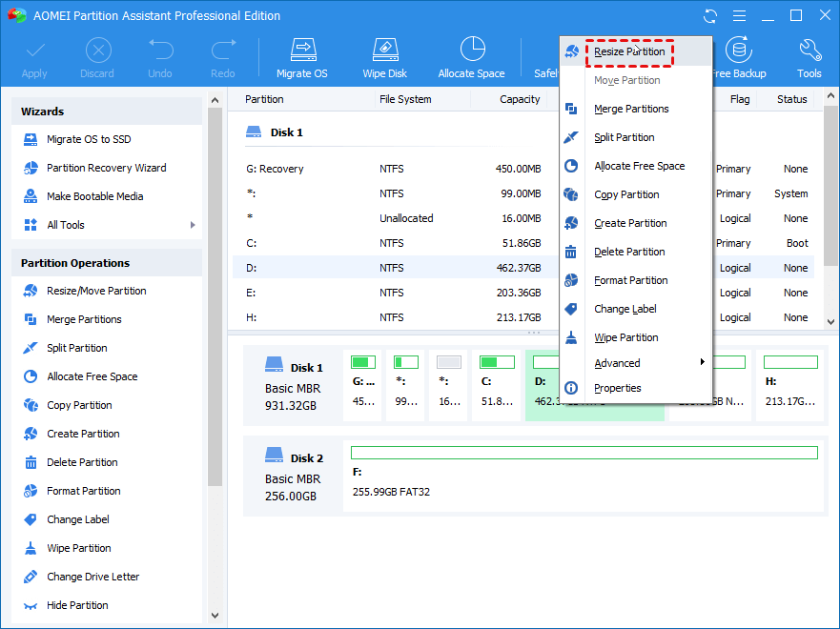Sort by the Partition column header
Viewport: 840px width, 629px height.
click(264, 99)
